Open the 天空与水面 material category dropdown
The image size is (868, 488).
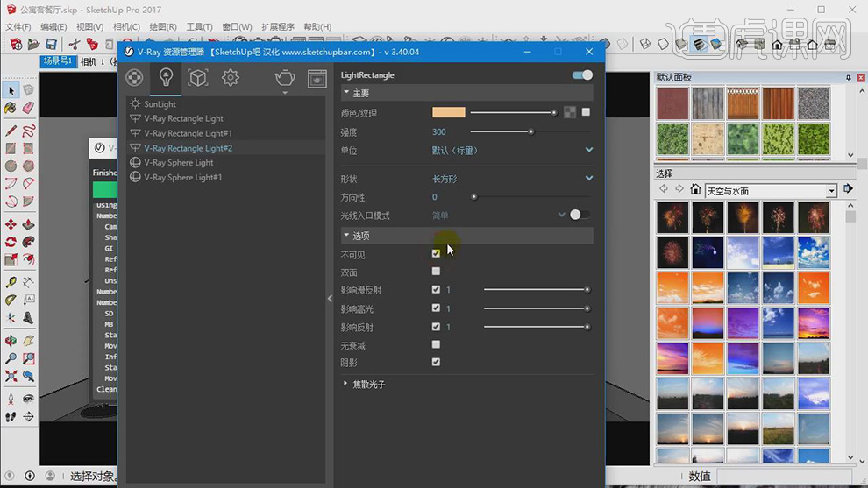831,191
